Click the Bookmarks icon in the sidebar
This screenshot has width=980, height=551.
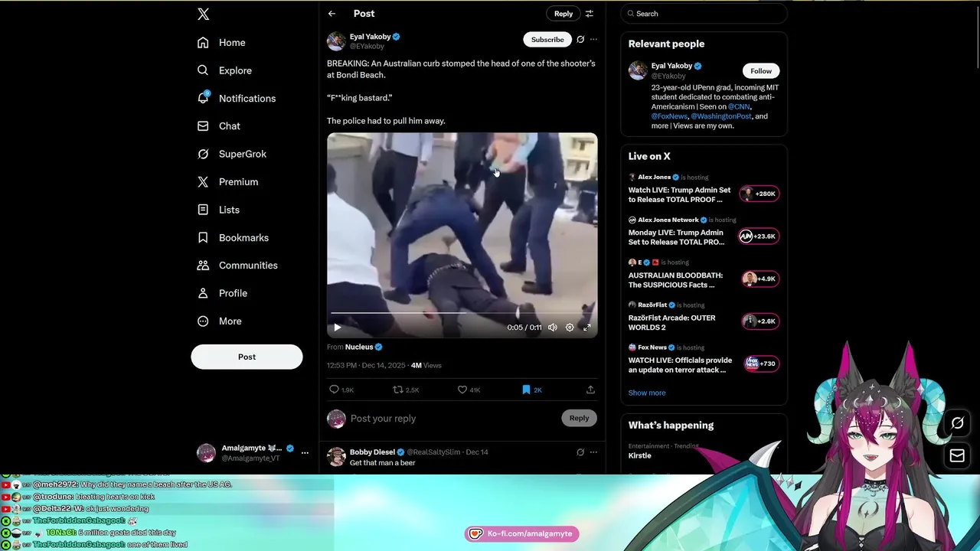(x=203, y=237)
